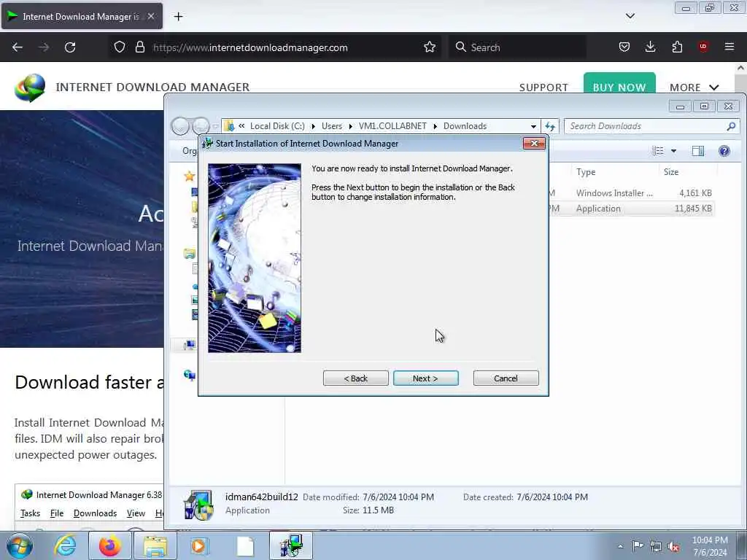The height and width of the screenshot is (560, 747).
Task: Show hidden tray icons arrow
Action: pyautogui.click(x=620, y=546)
